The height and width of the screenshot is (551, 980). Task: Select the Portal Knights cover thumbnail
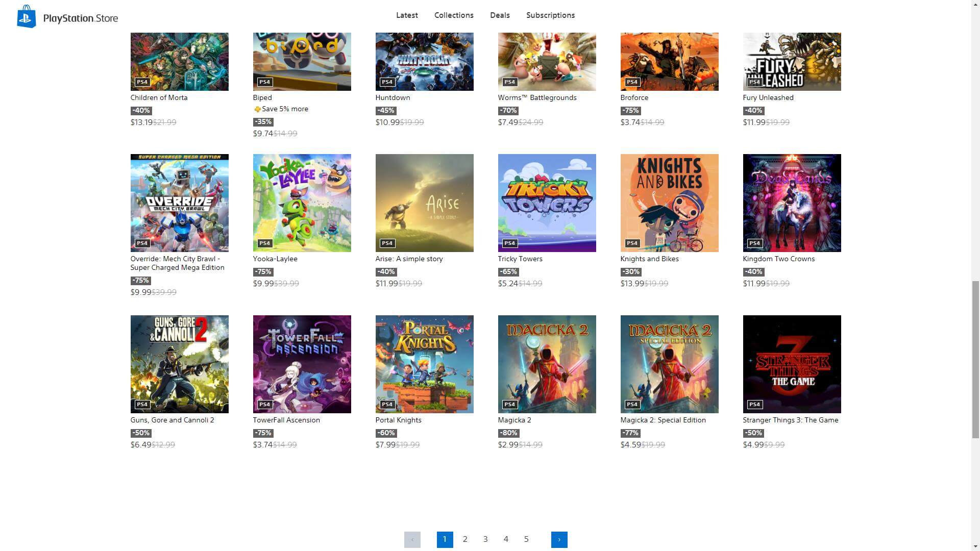pos(424,364)
